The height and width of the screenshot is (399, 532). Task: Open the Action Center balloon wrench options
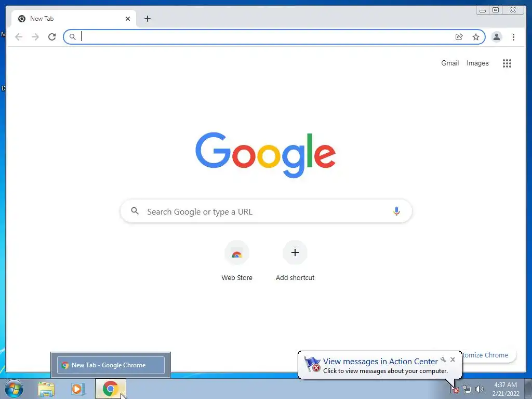pyautogui.click(x=443, y=360)
